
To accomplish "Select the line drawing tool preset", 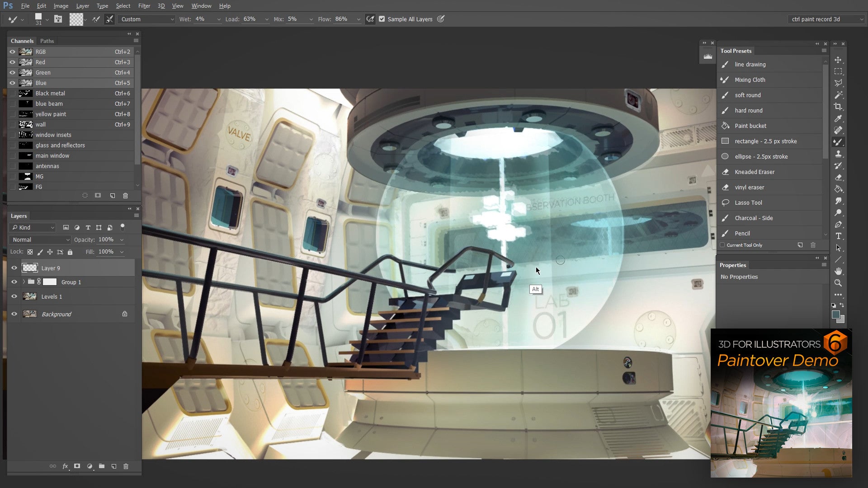I will [750, 64].
